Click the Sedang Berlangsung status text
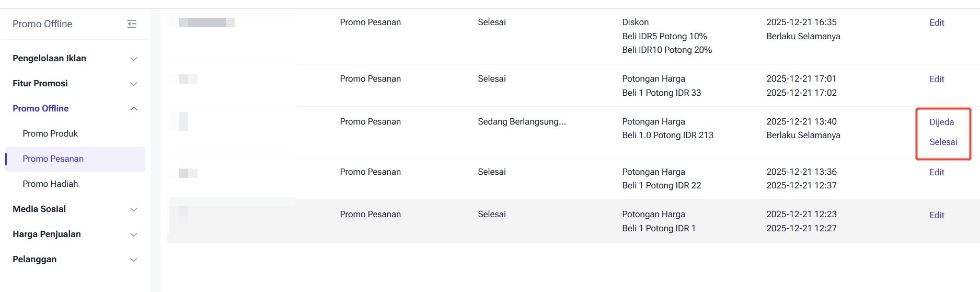This screenshot has width=980, height=292. [x=521, y=122]
